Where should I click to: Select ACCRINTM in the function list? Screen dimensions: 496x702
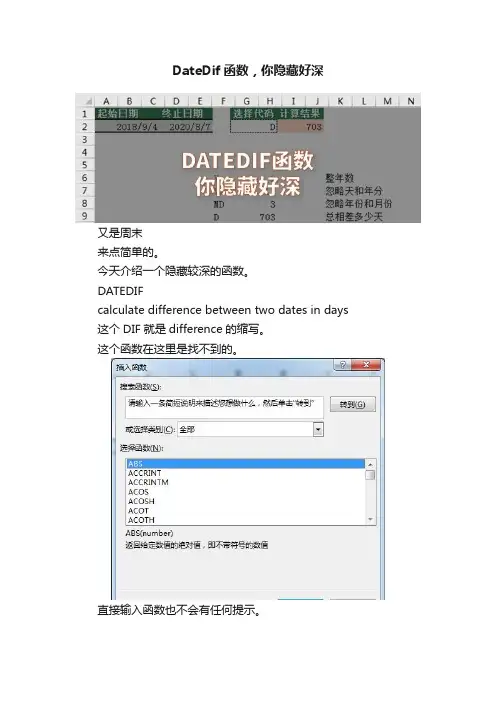pos(245,483)
